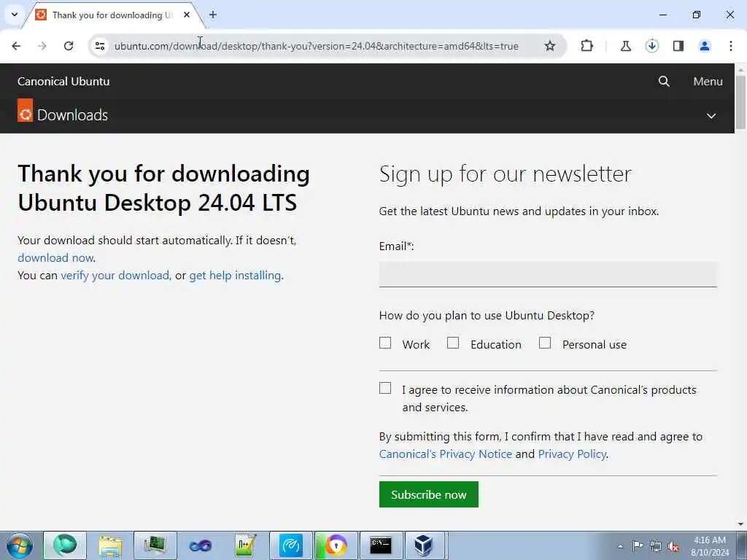
Task: Toggle the browser side panel
Action: [678, 46]
